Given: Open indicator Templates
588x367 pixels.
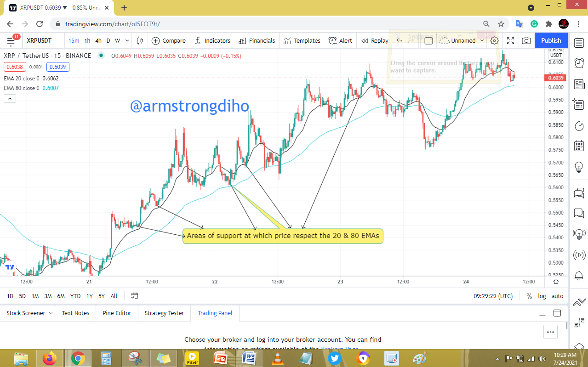Looking at the screenshot, I should coord(302,40).
